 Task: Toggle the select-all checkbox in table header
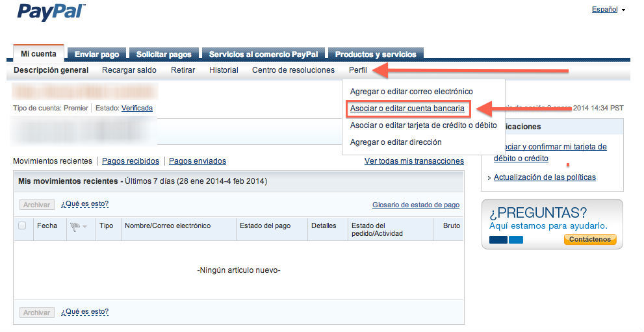click(x=22, y=225)
